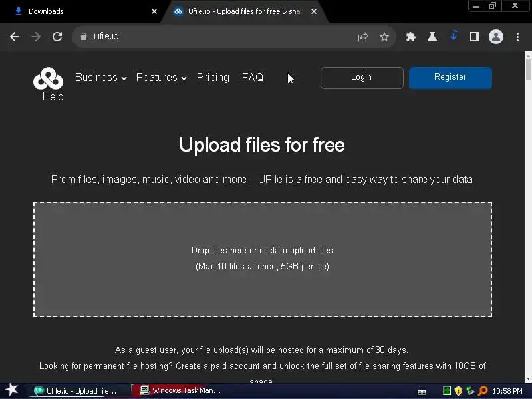The height and width of the screenshot is (399, 532).
Task: Click the blue Register button
Action: click(450, 78)
